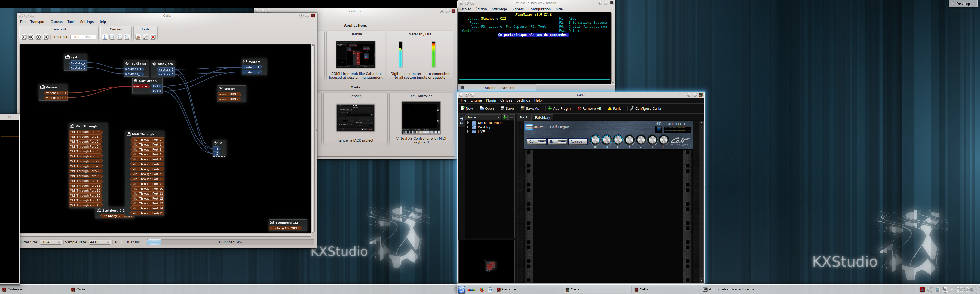Screen dimensions: 980x294
Task: Add disk folder with the green plus icon
Action: pos(505,117)
